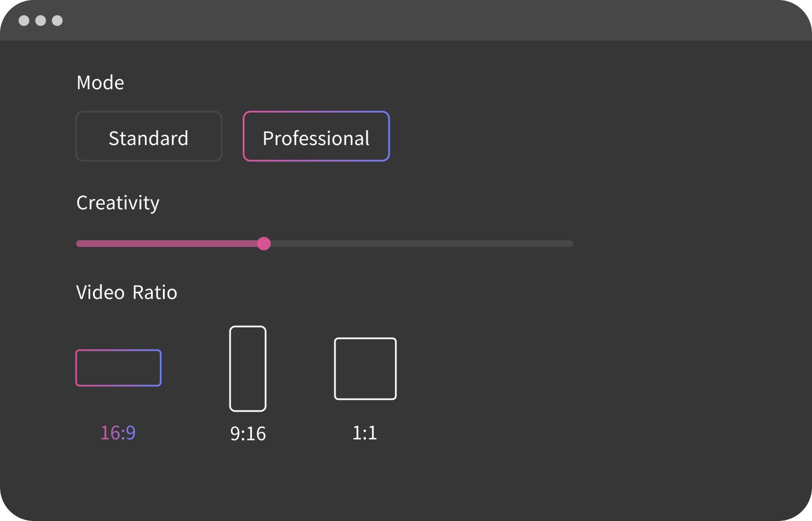Choose the 9:16 portrait ratio icon
812x521 pixels.
coord(248,369)
